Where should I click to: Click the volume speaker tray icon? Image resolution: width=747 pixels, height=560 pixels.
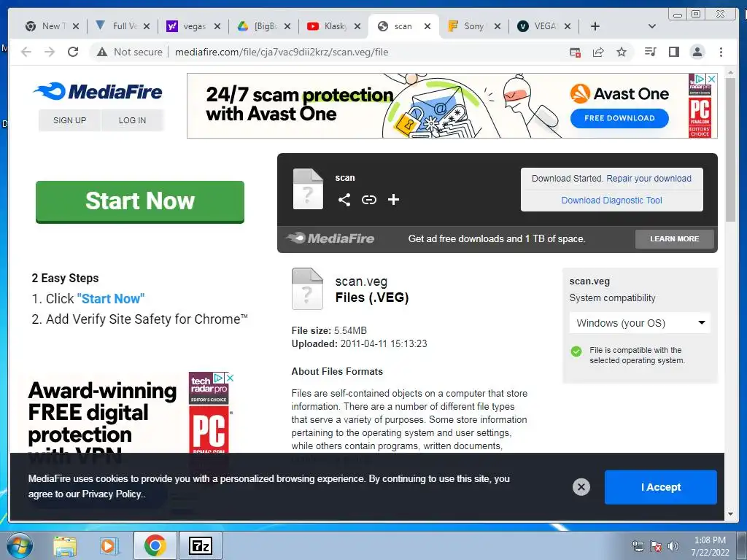673,546
